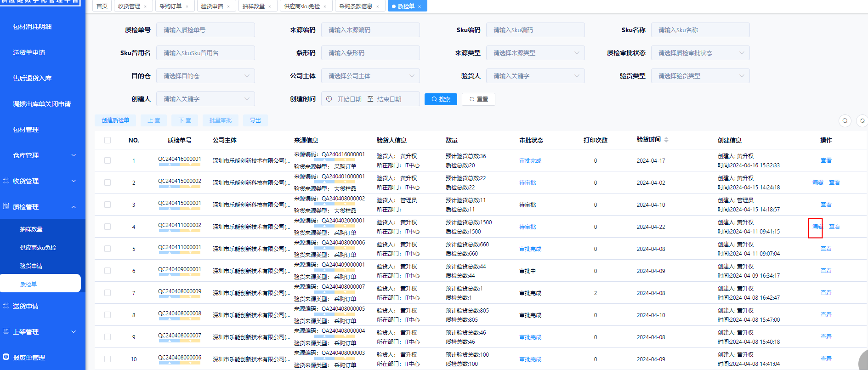The height and width of the screenshot is (370, 868).
Task: Switch to the 验货申请 tab
Action: pos(212,6)
